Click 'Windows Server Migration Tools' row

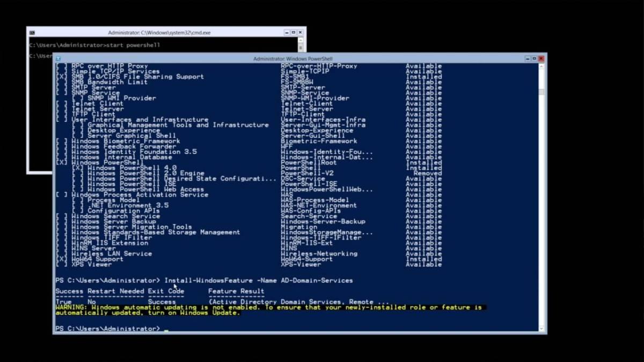249,227
